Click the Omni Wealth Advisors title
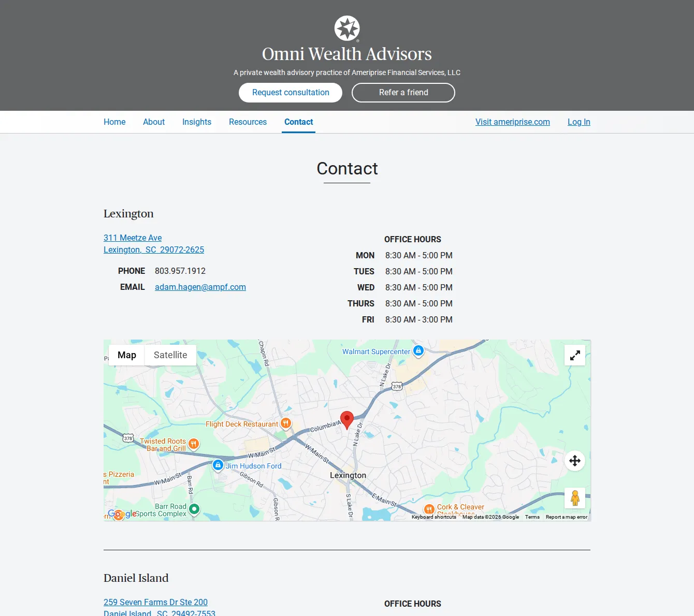This screenshot has height=616, width=694. point(347,54)
